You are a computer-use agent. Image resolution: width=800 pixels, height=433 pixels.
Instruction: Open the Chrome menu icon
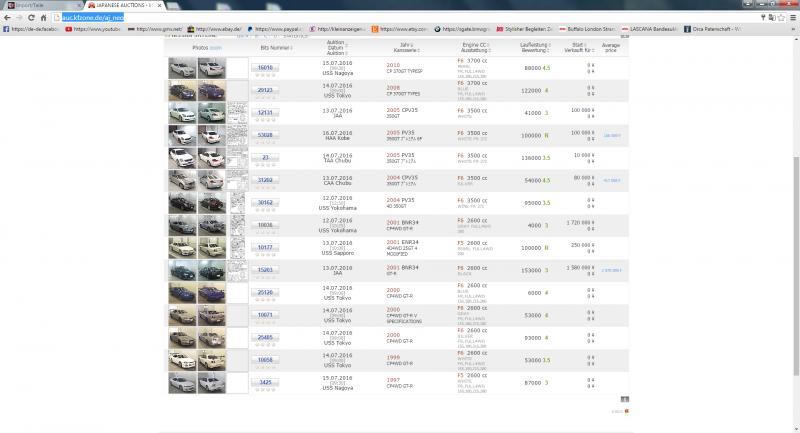tap(792, 18)
